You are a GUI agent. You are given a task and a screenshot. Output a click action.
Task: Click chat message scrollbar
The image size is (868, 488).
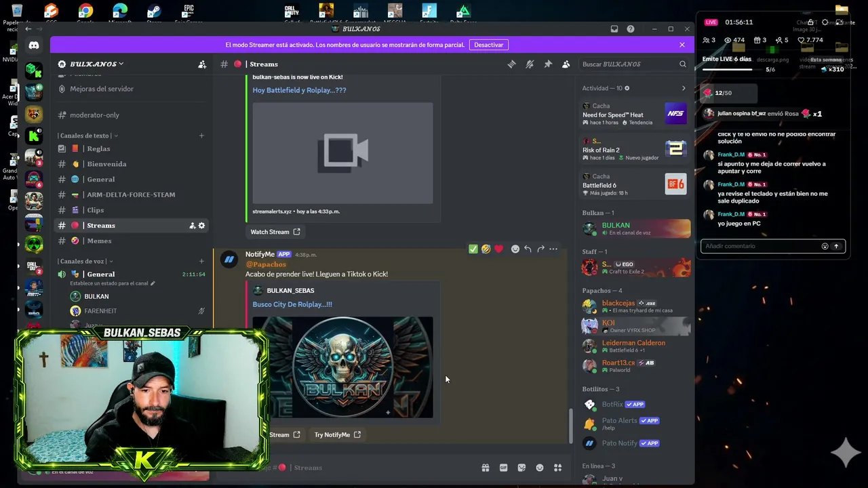570,426
